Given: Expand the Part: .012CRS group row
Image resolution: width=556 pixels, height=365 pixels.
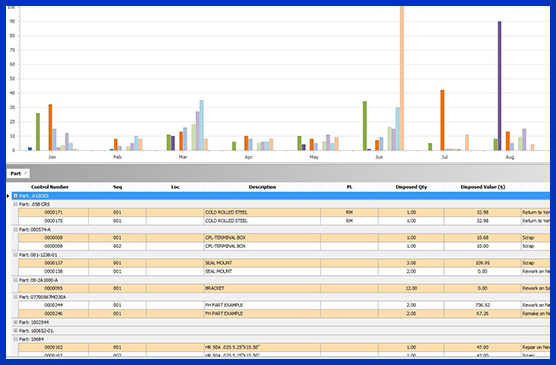Looking at the screenshot, I should tap(15, 196).
